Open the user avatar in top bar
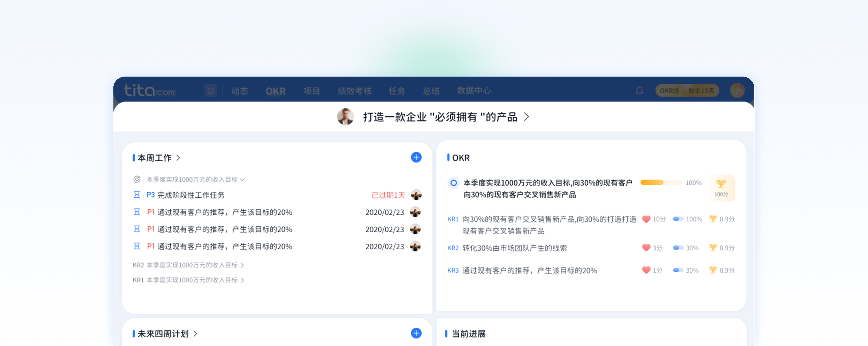Screen dimensions: 868x346 737,90
